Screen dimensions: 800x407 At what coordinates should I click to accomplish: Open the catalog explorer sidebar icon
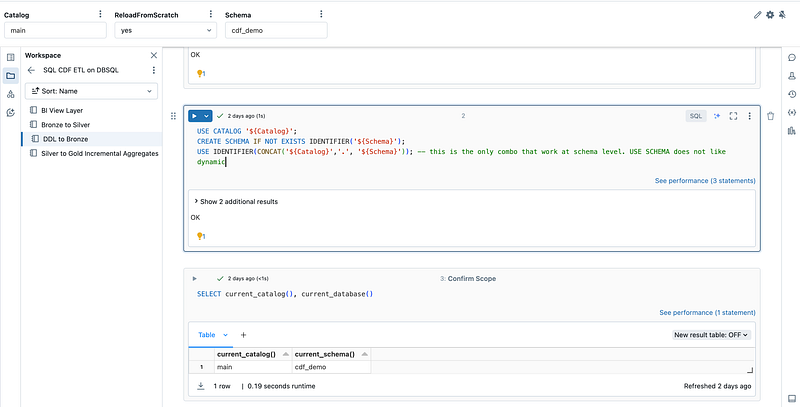coord(11,94)
